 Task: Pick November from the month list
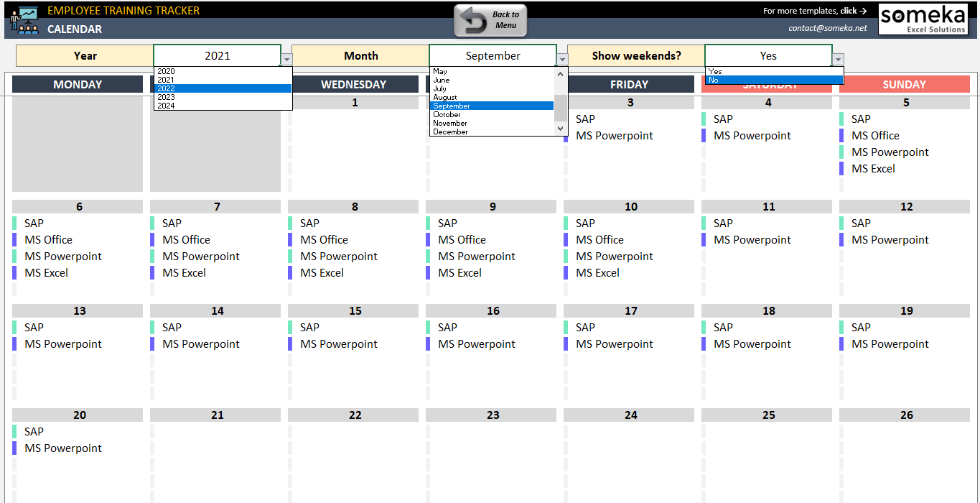493,123
